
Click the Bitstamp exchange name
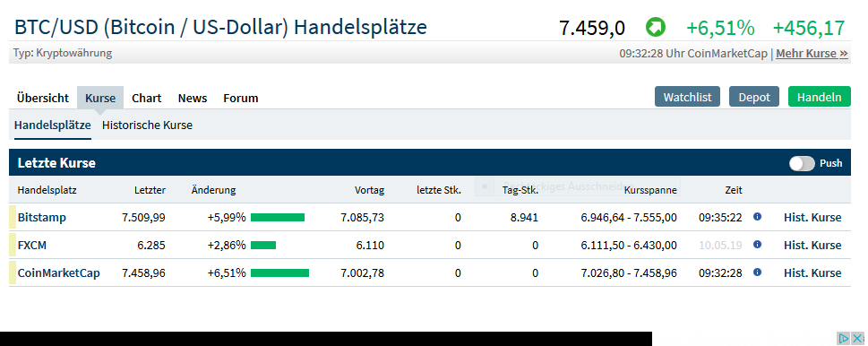click(x=41, y=217)
